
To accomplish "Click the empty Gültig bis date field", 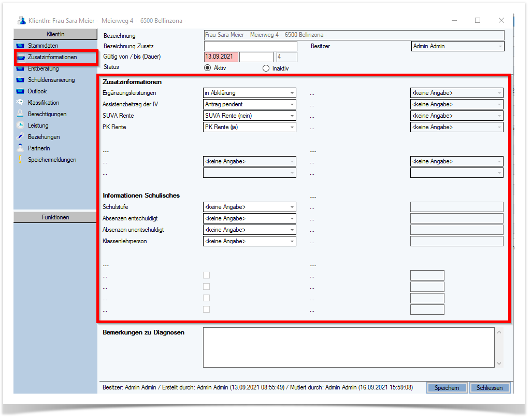I will 256,57.
